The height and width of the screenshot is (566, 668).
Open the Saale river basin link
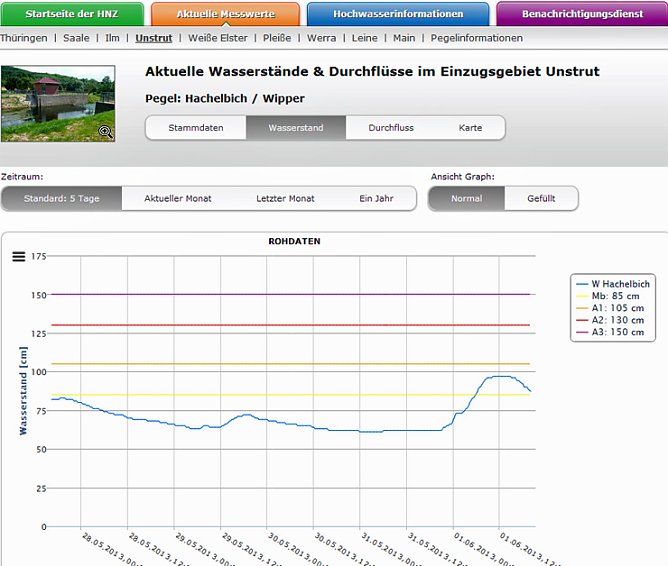[76, 38]
